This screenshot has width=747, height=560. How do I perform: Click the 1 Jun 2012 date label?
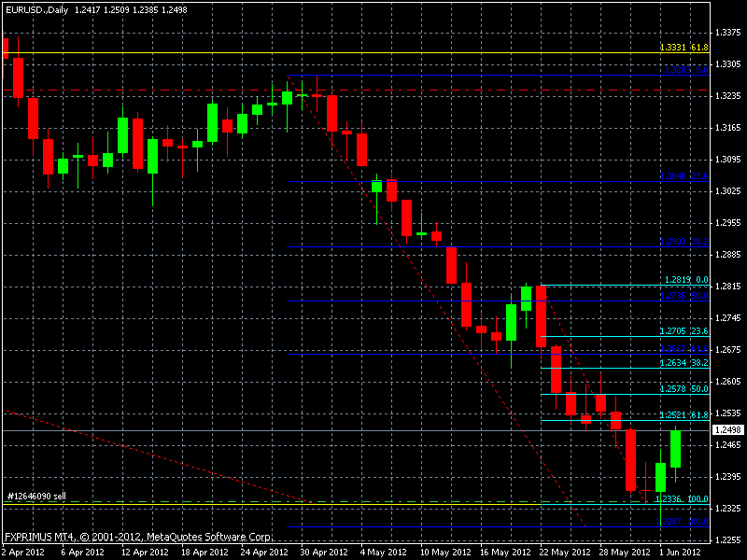point(675,553)
